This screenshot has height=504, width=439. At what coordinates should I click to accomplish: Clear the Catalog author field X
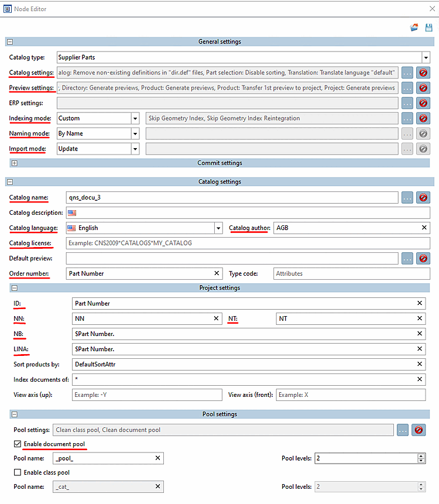point(424,228)
